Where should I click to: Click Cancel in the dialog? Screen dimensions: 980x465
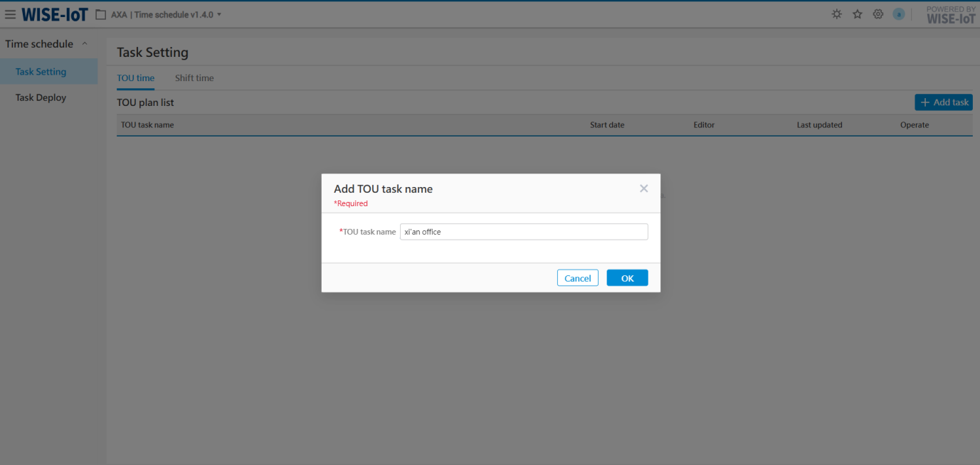click(577, 278)
